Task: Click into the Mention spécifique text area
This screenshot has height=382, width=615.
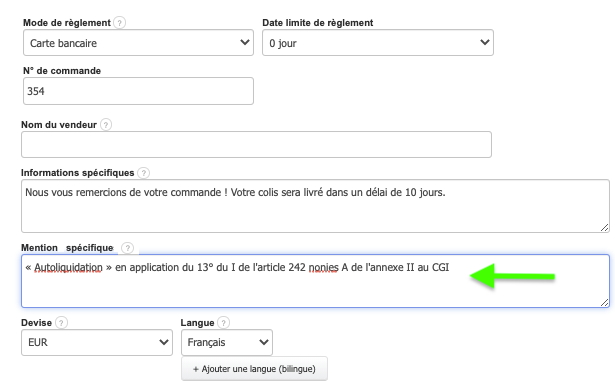Action: click(x=315, y=281)
